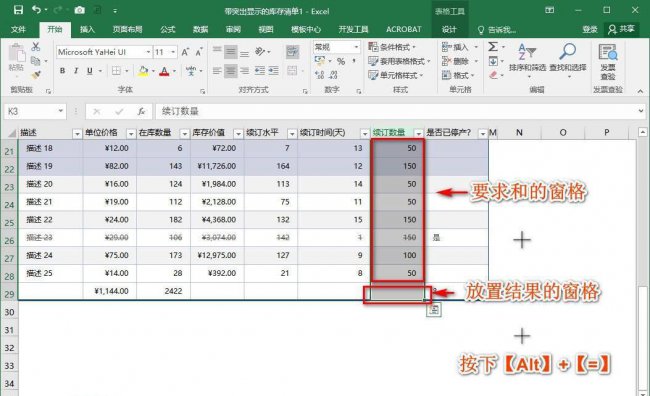
Task: Click the text orientation icon
Action: tap(260, 51)
